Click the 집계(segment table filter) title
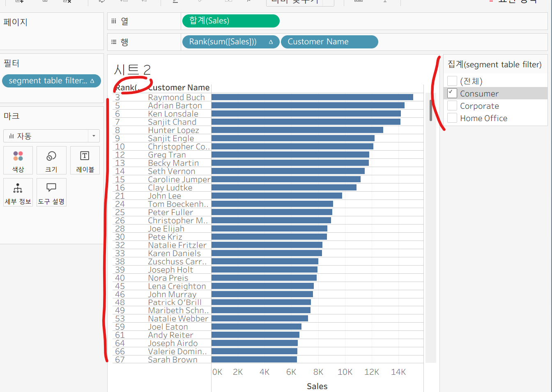Viewport: 552px width, 392px height. 494,64
